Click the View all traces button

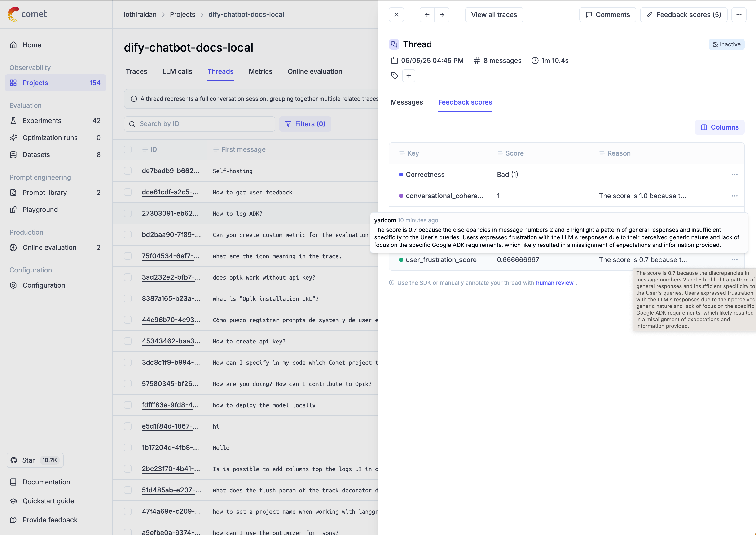(494, 14)
